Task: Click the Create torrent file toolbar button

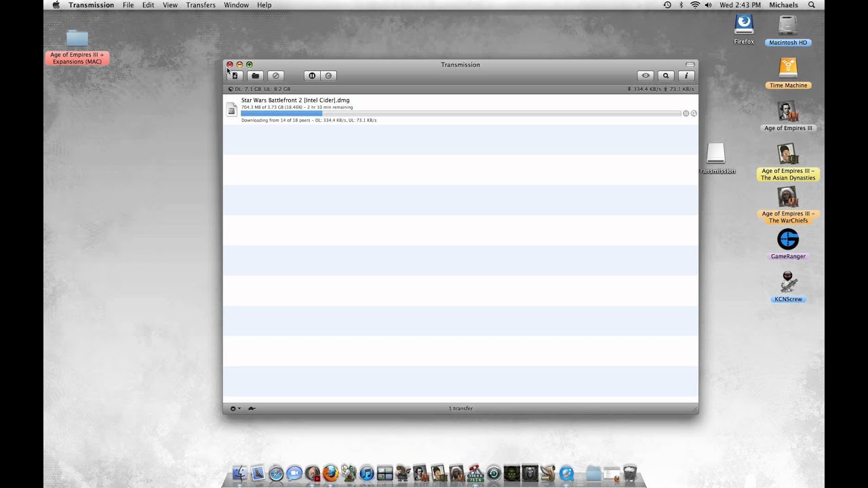Action: pos(235,76)
